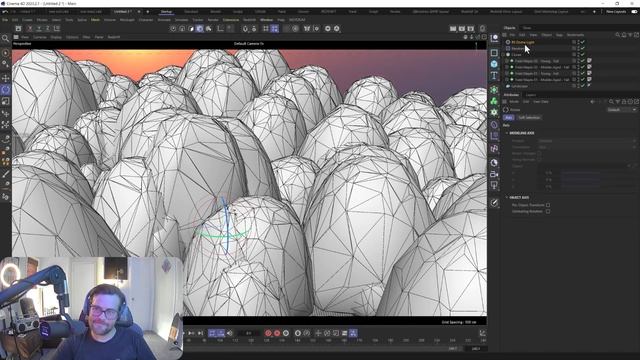This screenshot has height=360, width=640.
Task: Switch to the Layers tab
Action: 531,95
